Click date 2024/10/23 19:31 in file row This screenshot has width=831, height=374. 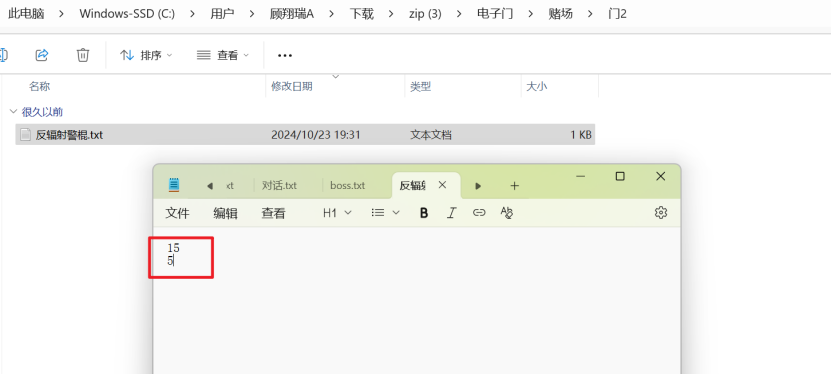(316, 135)
